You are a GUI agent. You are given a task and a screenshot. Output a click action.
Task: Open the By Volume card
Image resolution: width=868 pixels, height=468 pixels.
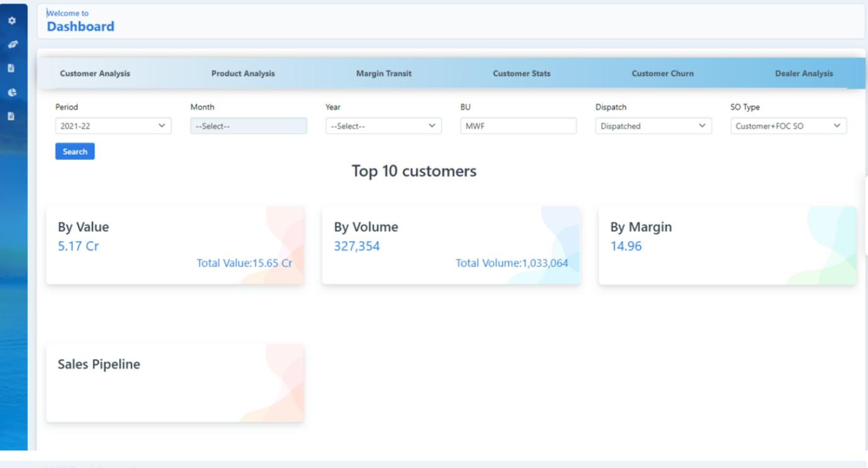click(x=451, y=245)
